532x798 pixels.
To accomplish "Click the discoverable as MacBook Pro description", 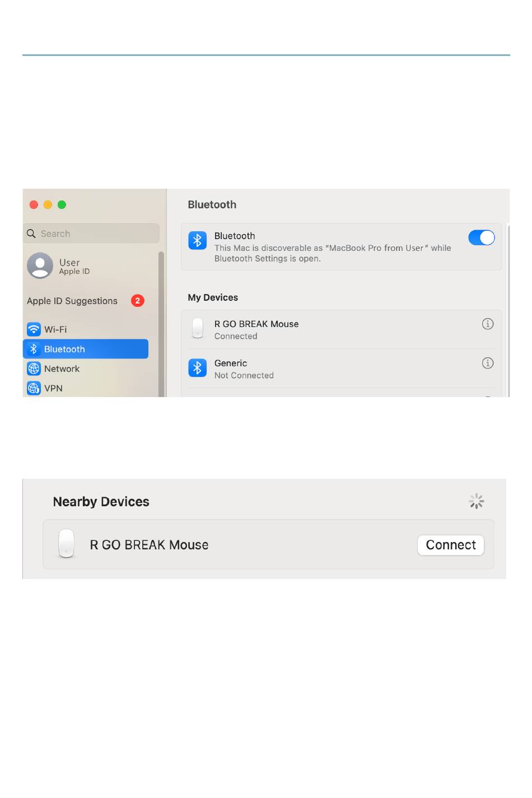I will (x=333, y=253).
